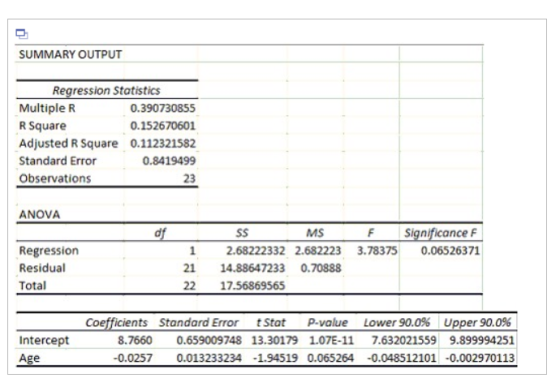The height and width of the screenshot is (391, 560).
Task: Select Regression SS value 2.68222332
Action: (256, 250)
